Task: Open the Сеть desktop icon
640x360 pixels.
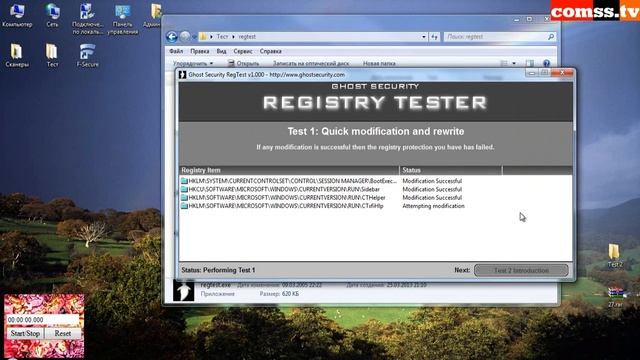Action: 52,15
